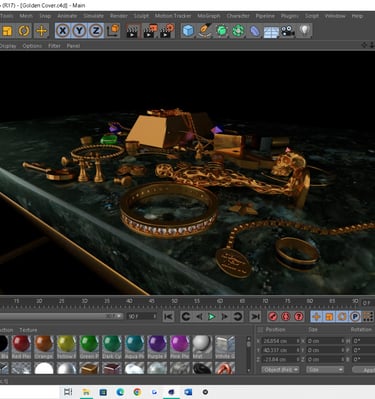
Task: Open viewport Filter menu
Action: [x=54, y=46]
